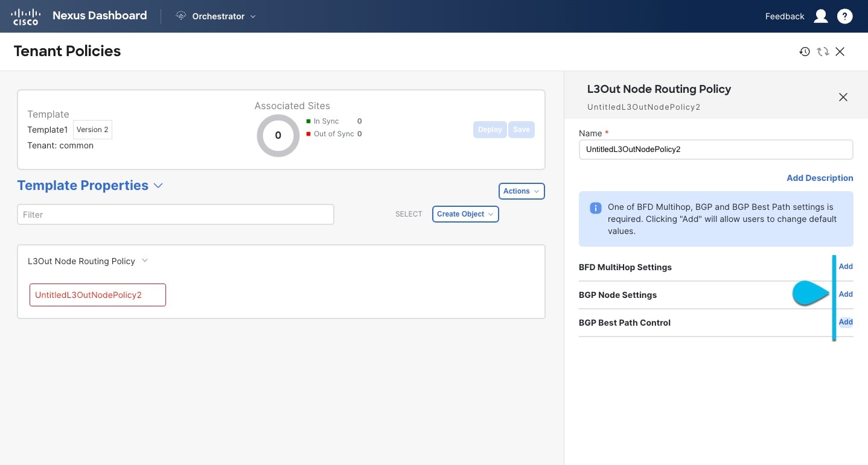This screenshot has width=868, height=465.
Task: Click the Associated Sites donut chart
Action: [x=278, y=136]
